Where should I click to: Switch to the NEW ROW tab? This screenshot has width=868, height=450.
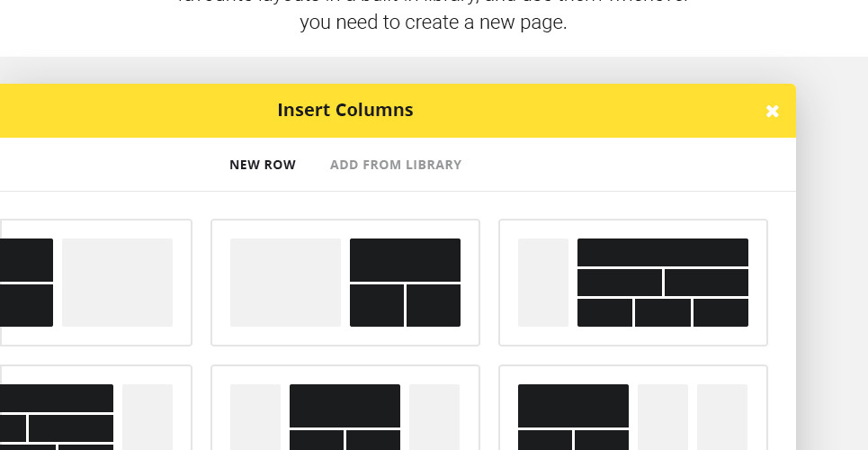point(263,165)
